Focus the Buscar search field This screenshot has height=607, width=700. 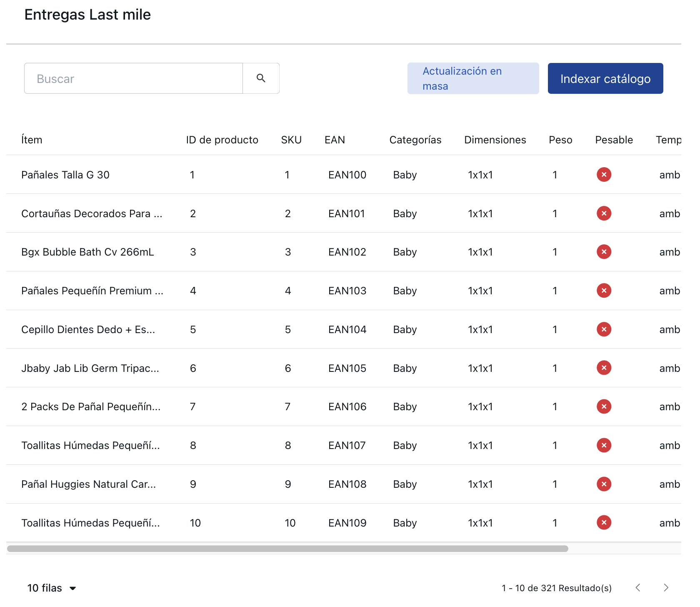click(133, 78)
